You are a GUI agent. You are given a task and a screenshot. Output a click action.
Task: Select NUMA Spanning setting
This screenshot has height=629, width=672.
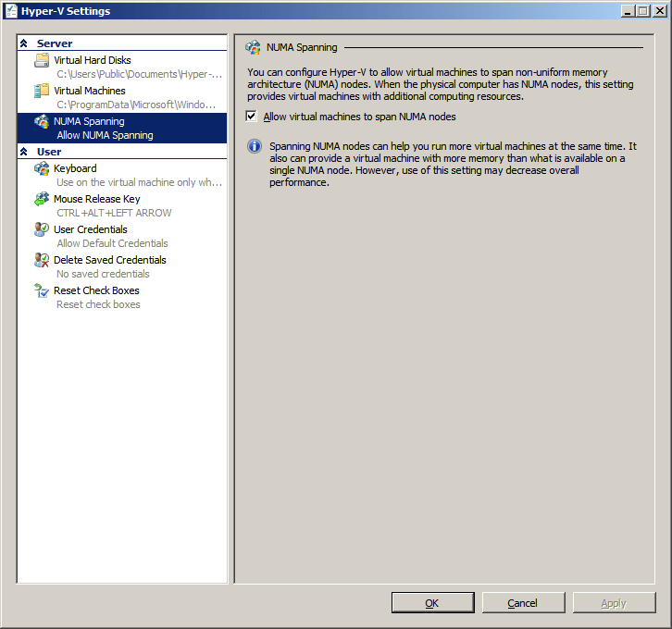point(122,128)
